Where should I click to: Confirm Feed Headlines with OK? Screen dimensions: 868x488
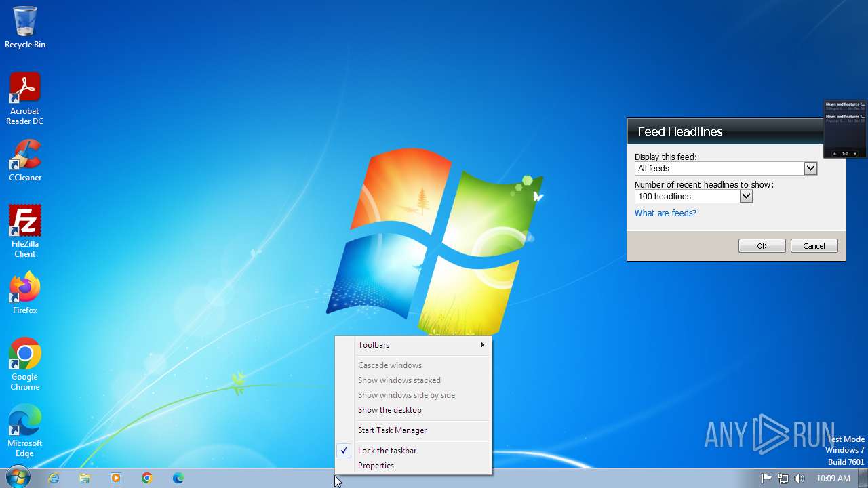pyautogui.click(x=762, y=246)
